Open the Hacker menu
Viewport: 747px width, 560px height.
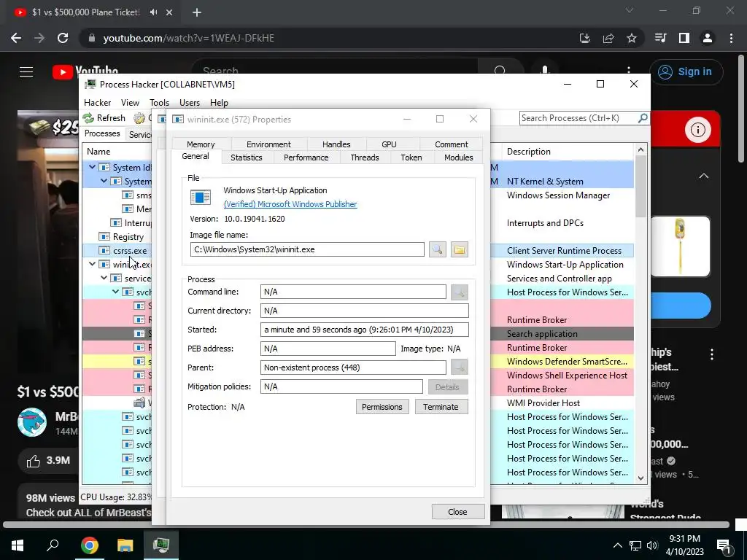tap(97, 102)
